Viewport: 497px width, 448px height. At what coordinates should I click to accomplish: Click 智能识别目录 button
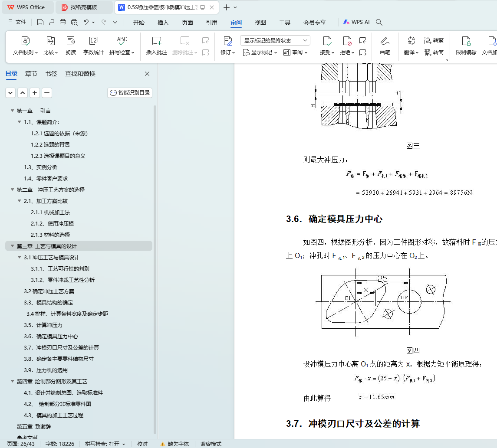130,93
